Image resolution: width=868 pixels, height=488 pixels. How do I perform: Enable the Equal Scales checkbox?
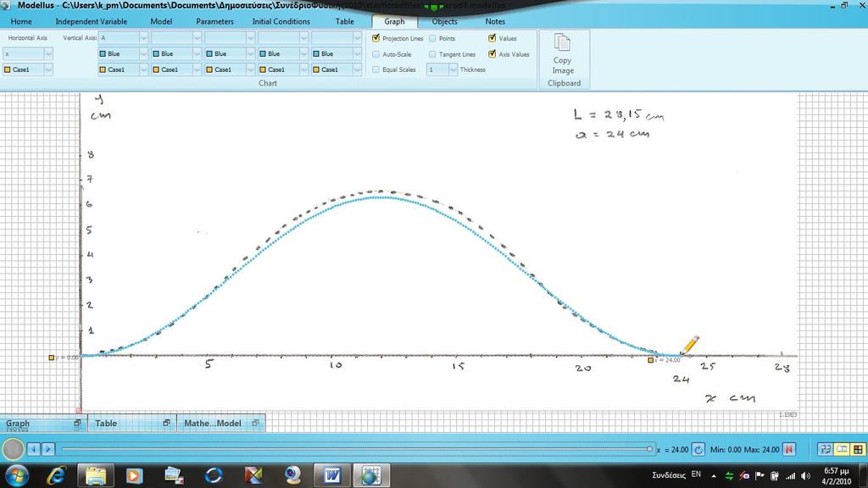coord(376,69)
